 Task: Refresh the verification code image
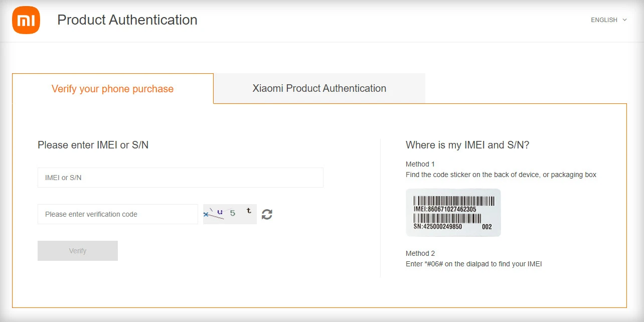tap(267, 214)
